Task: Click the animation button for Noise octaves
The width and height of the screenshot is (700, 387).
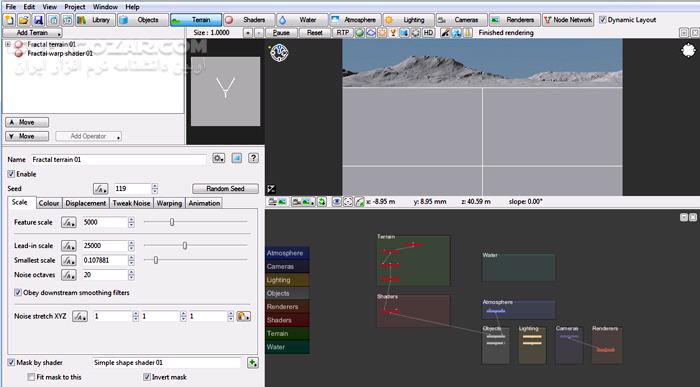Action: tap(69, 275)
